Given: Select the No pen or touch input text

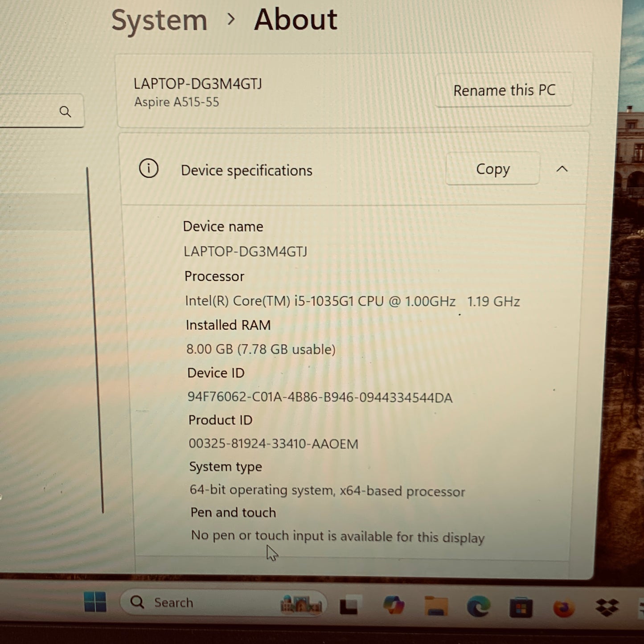Looking at the screenshot, I should click(338, 536).
